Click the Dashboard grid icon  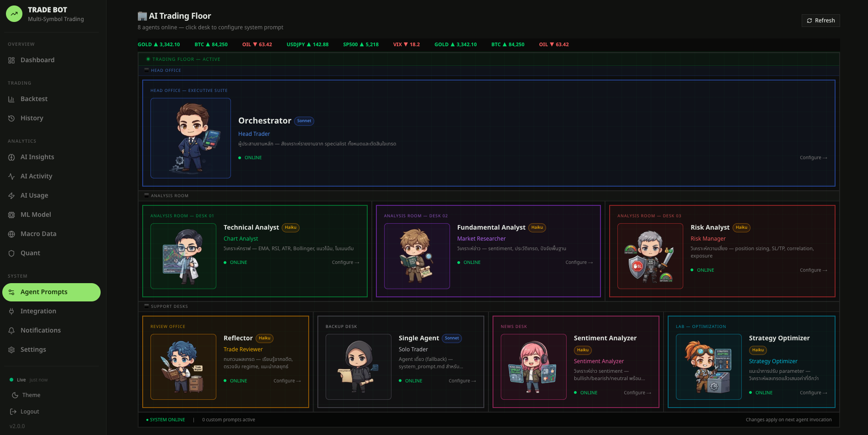click(x=11, y=60)
